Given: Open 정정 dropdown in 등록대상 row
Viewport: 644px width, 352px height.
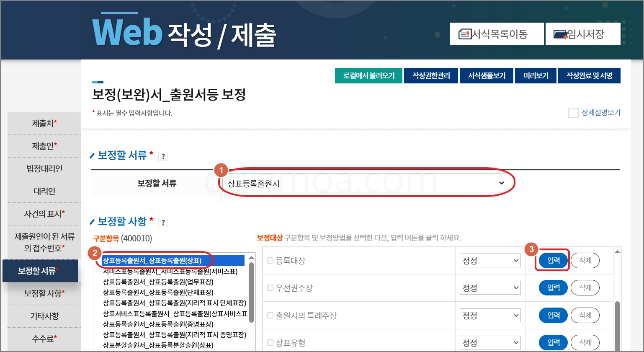Looking at the screenshot, I should click(490, 261).
